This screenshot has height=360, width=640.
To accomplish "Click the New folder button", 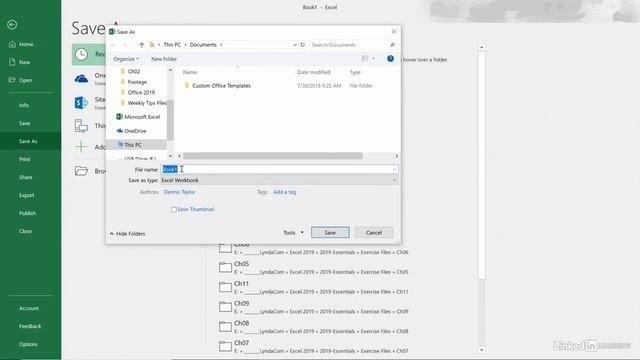I will tap(164, 59).
